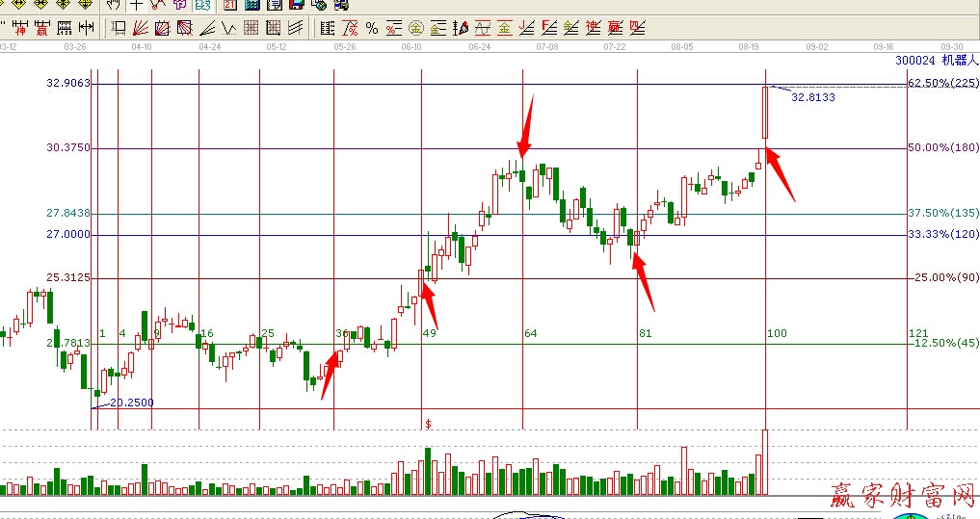Click the 赢家财富网 watermark link

904,498
